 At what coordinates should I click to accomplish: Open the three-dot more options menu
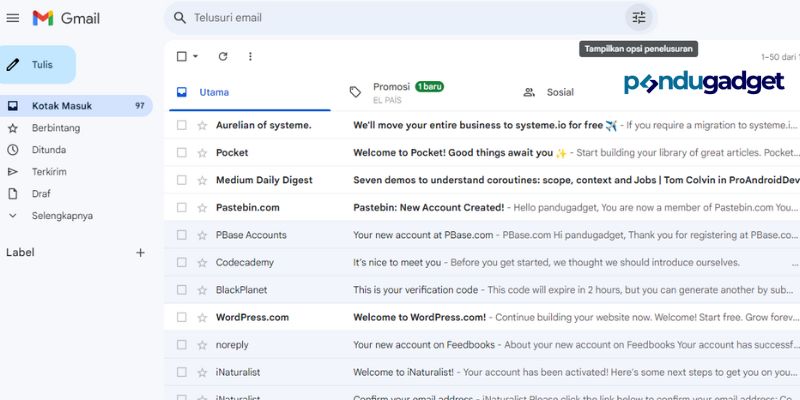(x=250, y=57)
